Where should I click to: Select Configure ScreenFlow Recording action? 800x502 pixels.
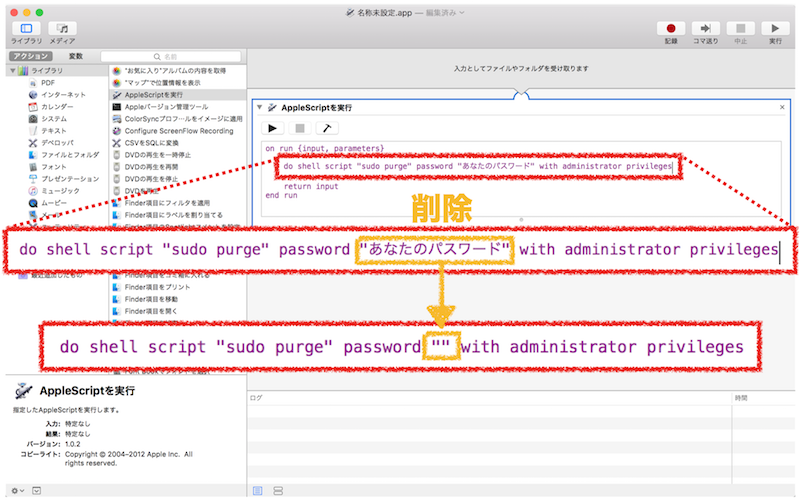[x=179, y=131]
